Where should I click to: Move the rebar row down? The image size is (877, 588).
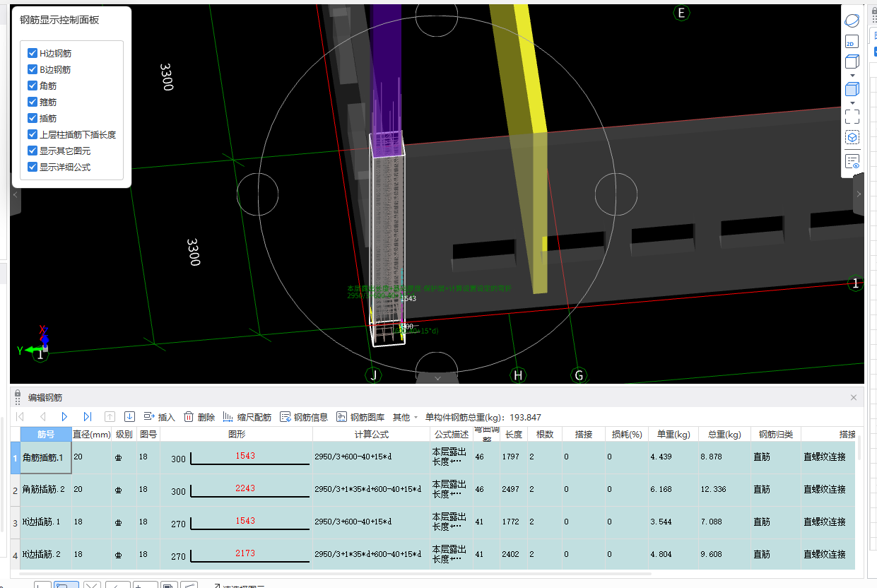pos(129,417)
